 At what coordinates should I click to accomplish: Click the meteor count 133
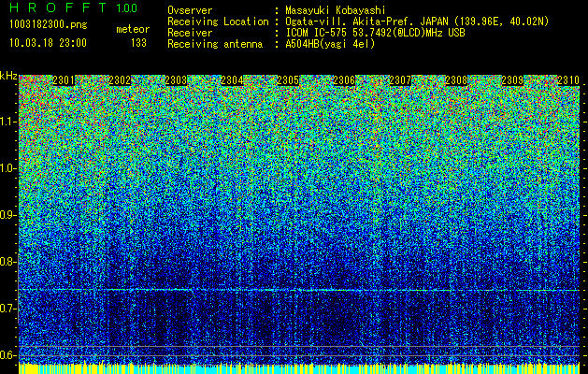tap(138, 43)
